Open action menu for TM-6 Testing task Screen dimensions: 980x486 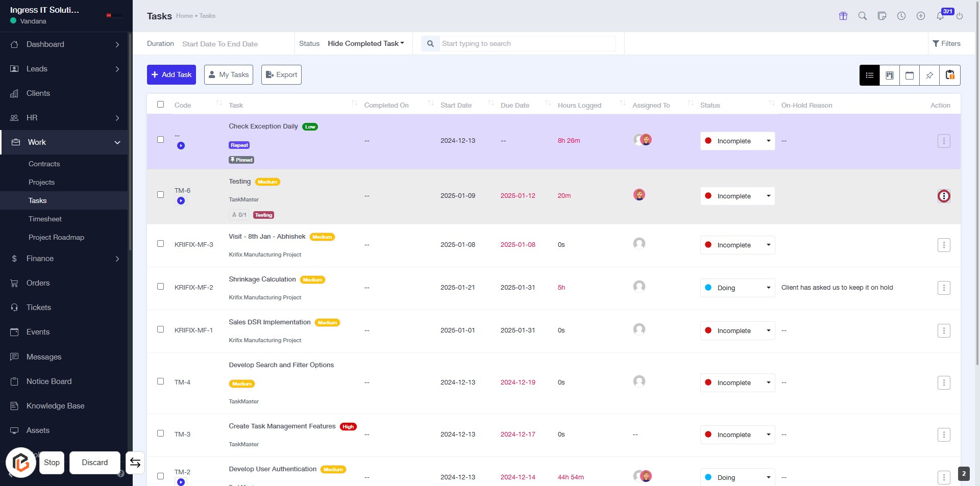(x=944, y=196)
